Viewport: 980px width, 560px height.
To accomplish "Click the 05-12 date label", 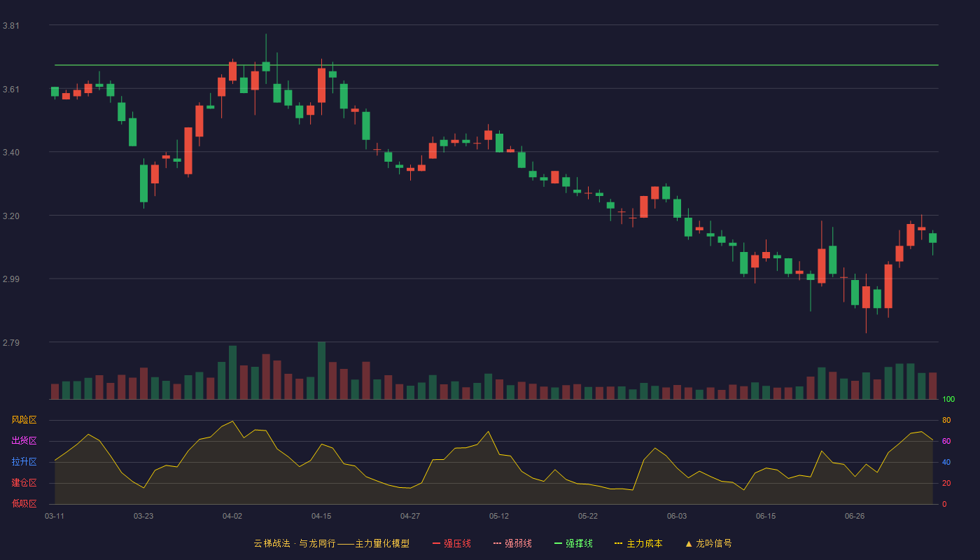I will pyautogui.click(x=499, y=516).
